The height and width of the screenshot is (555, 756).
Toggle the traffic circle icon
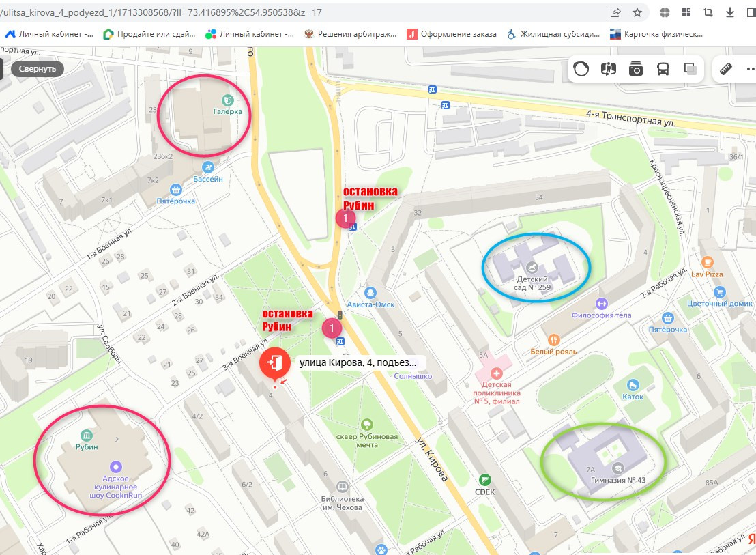click(581, 69)
